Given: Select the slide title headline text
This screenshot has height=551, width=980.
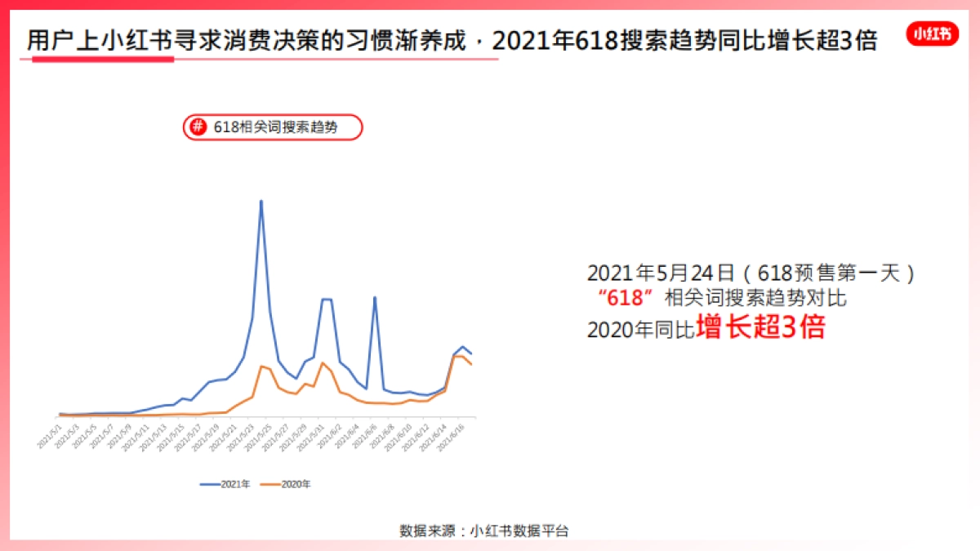Looking at the screenshot, I should coord(452,41).
